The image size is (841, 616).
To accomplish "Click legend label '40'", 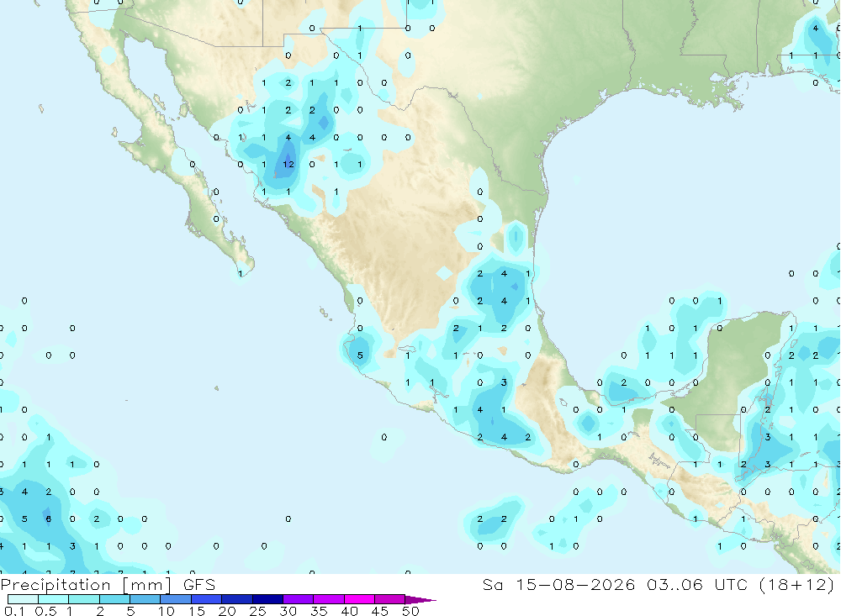I will [x=349, y=611].
